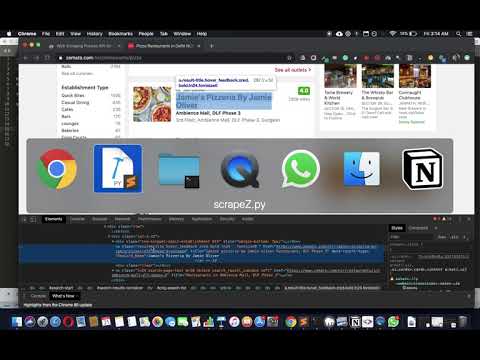This screenshot has width=480, height=360.
Task: Select QuickTime Player in the app switcher
Action: 240,170
